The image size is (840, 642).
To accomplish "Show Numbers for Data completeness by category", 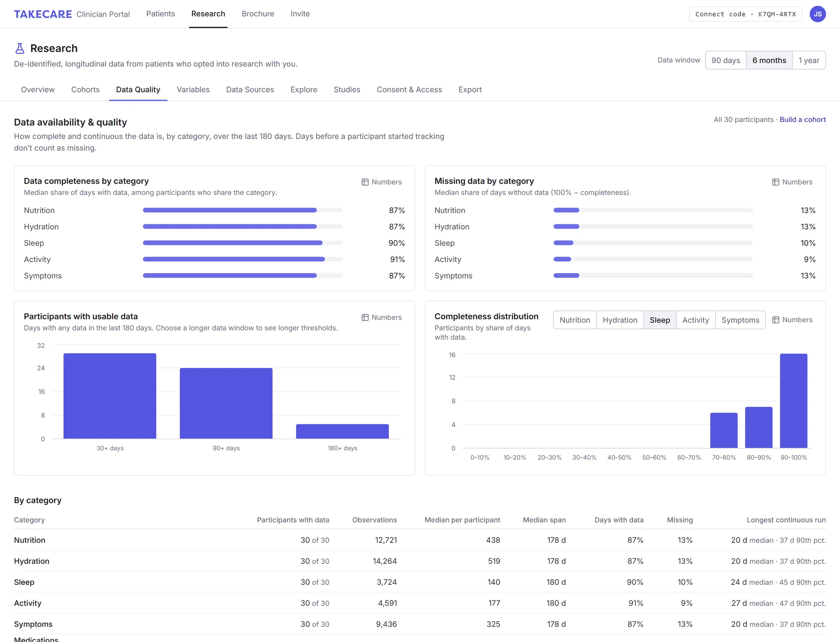I will point(381,182).
